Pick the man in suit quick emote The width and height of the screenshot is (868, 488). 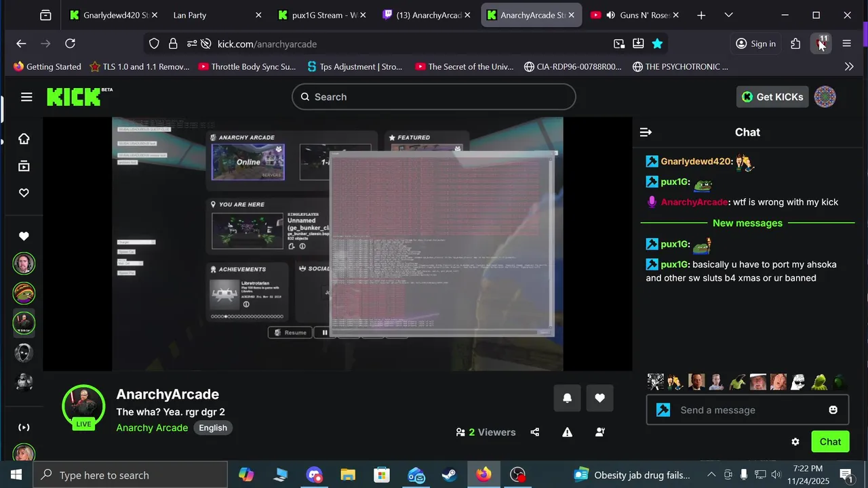[696, 382]
